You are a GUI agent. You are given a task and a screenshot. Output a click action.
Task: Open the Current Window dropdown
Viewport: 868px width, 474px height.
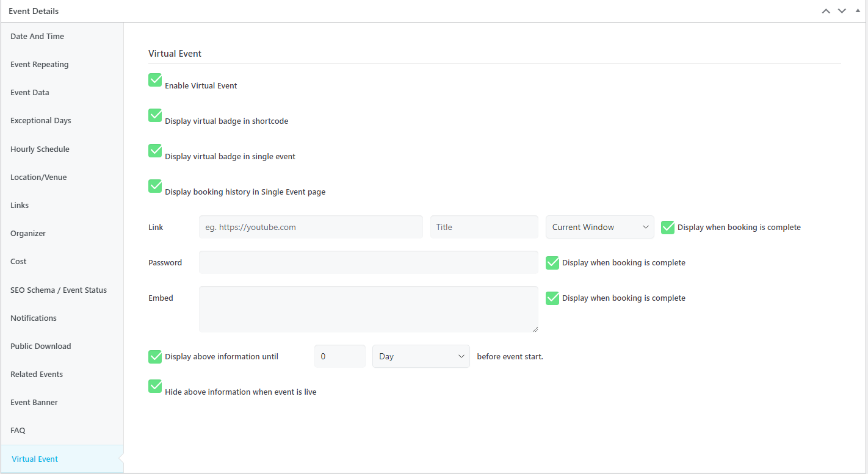pyautogui.click(x=599, y=227)
